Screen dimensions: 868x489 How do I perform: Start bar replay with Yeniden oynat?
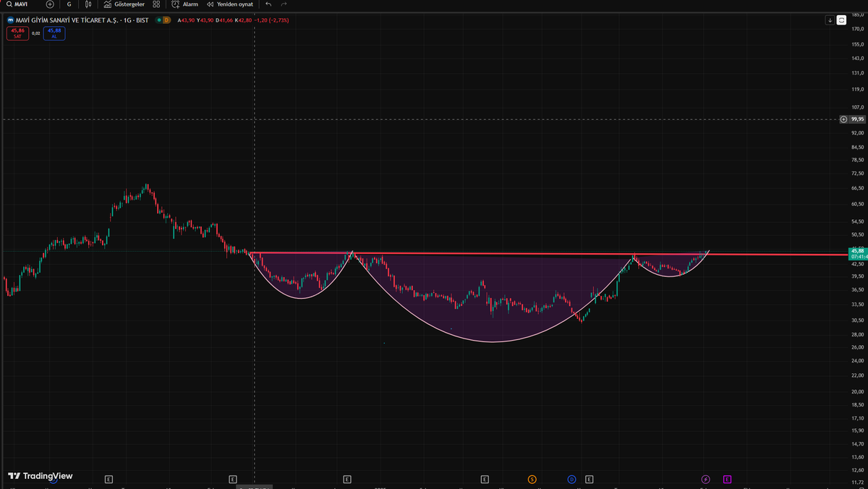pyautogui.click(x=230, y=4)
